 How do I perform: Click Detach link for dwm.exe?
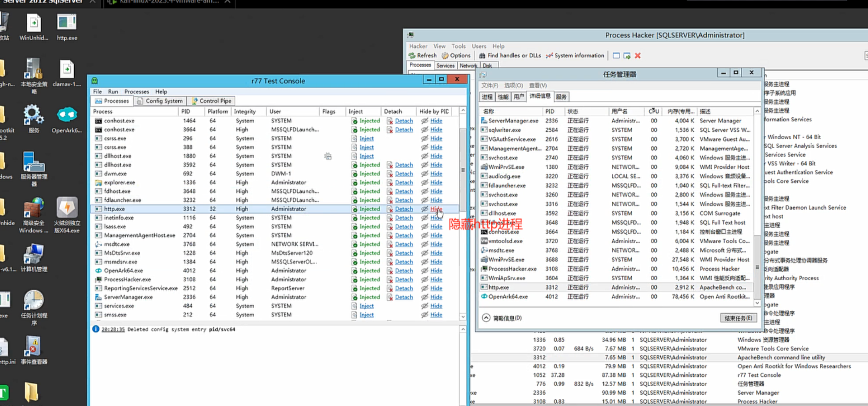tap(404, 174)
